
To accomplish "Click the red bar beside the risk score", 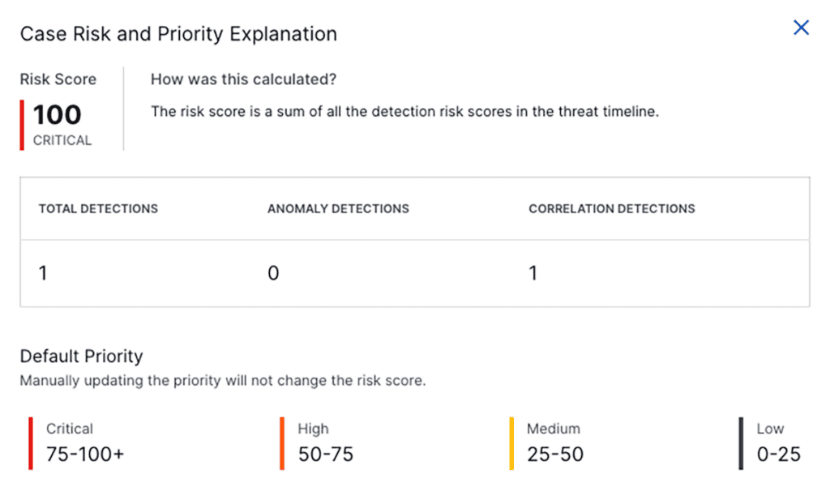I will coord(23,125).
